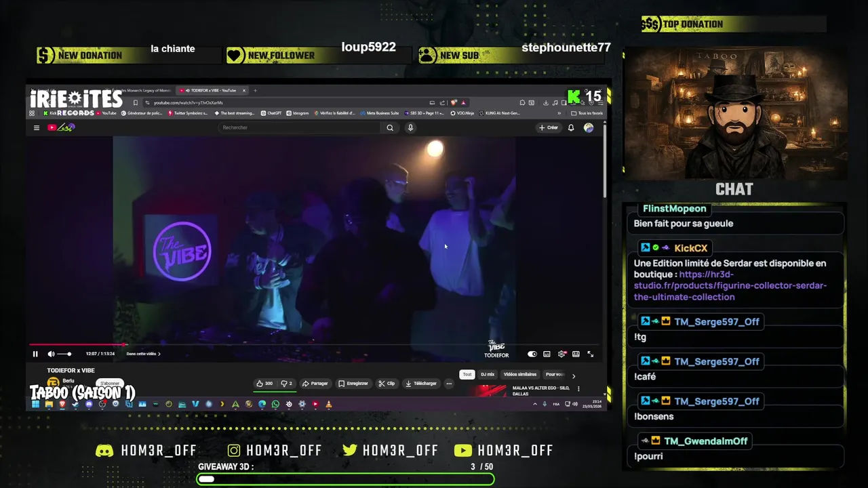Mute the video with the speaker icon
Image resolution: width=868 pixels, height=488 pixels.
(51, 354)
